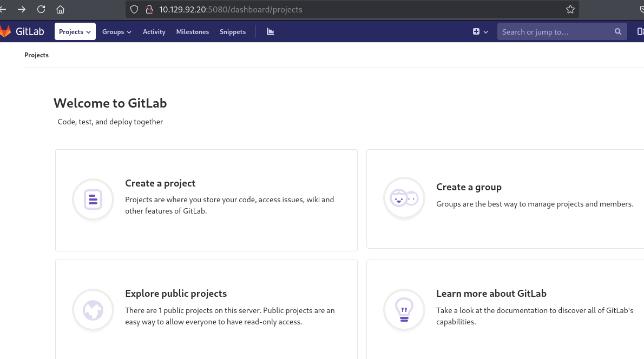Open the Groups dropdown menu
The height and width of the screenshot is (359, 644).
(x=117, y=31)
